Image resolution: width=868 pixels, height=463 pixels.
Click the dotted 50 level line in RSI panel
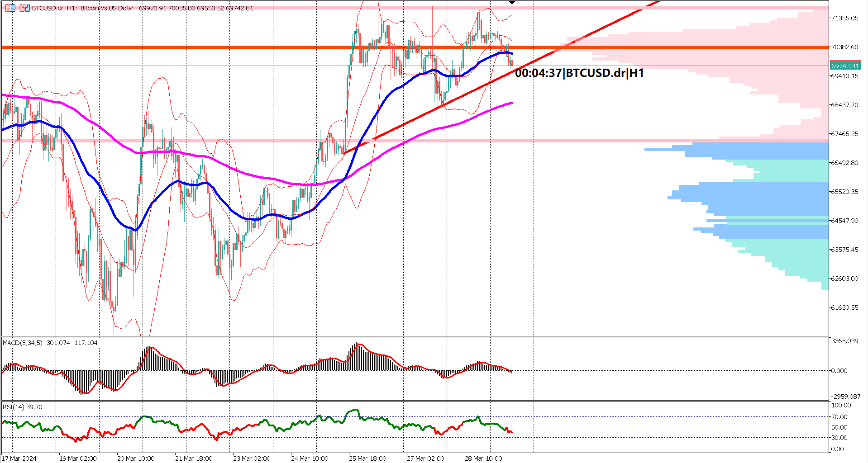272,428
